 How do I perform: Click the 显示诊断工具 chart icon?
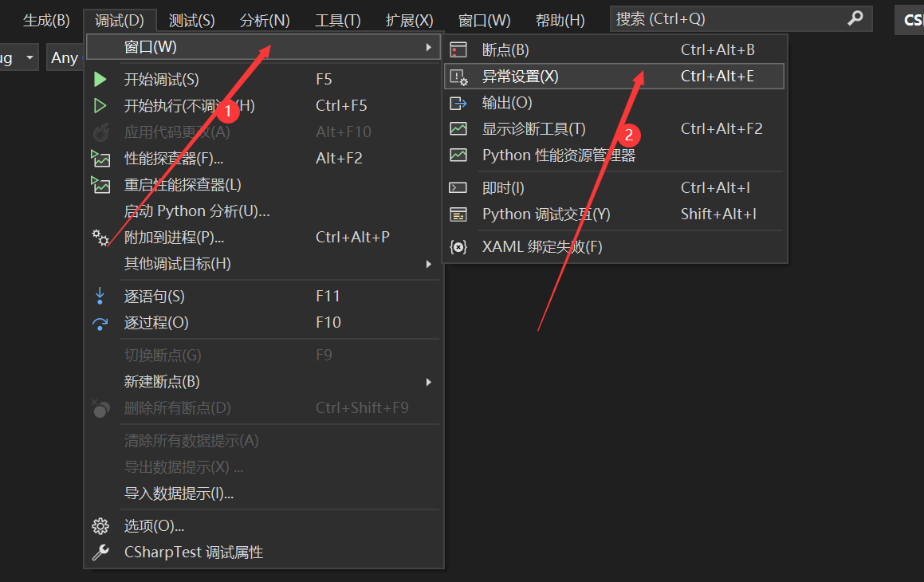[x=458, y=128]
